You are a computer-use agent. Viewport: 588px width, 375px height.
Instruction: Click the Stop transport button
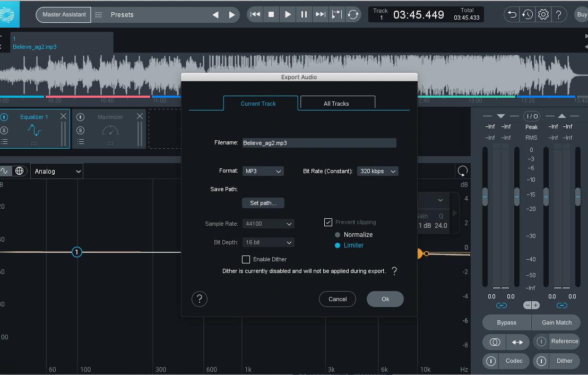point(271,14)
